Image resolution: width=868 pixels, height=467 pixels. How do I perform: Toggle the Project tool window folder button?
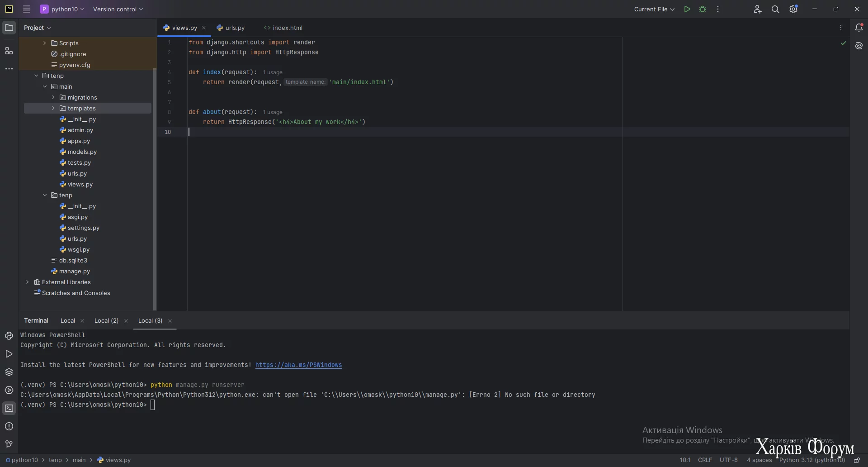[9, 28]
